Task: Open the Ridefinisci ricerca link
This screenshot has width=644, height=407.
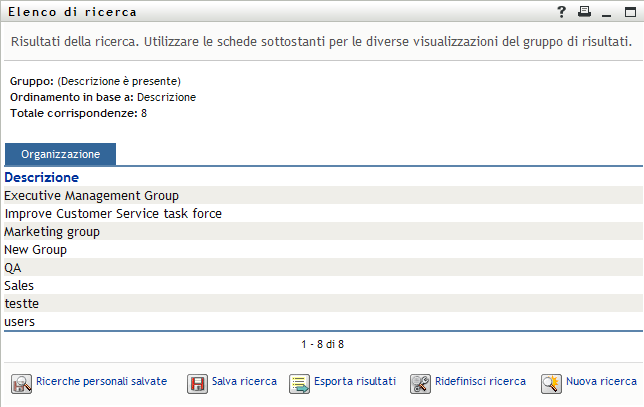Action: (x=480, y=382)
